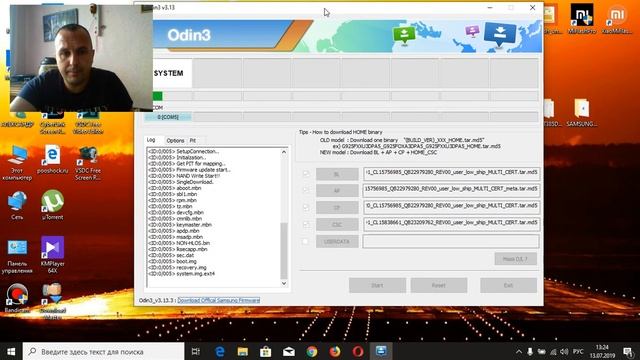Click Download Official Samsung Firmware link

(x=219, y=300)
